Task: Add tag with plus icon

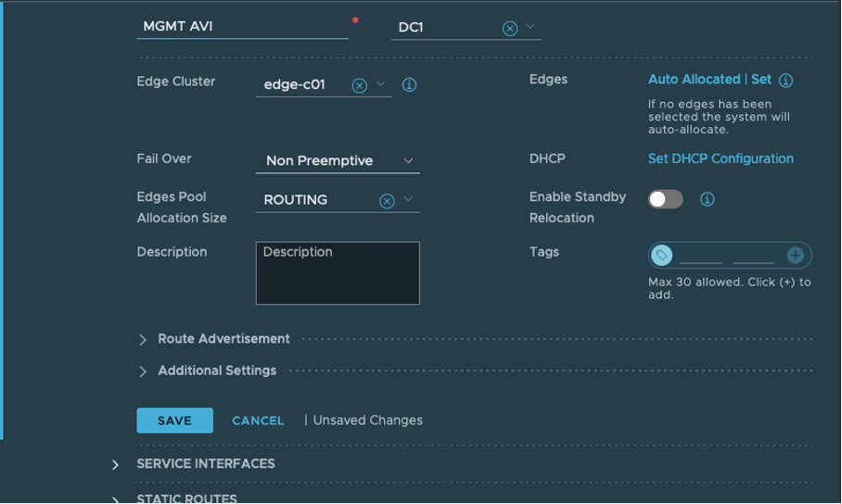Action: click(x=796, y=256)
